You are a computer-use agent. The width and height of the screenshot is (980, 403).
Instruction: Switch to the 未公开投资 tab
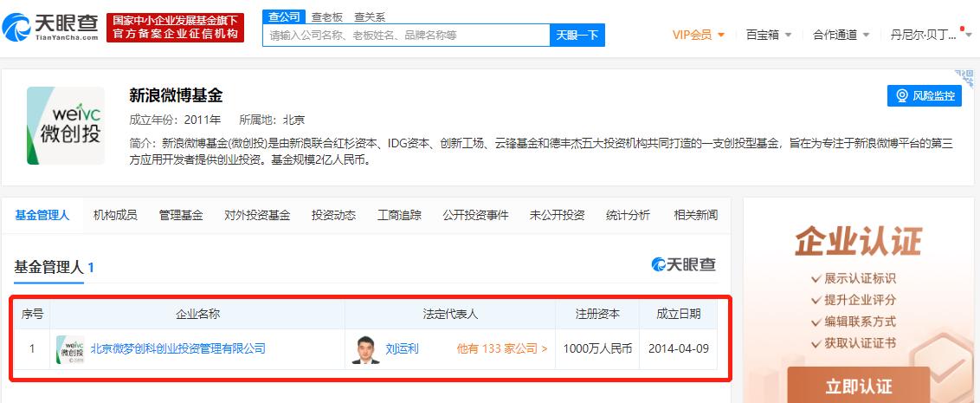click(557, 215)
